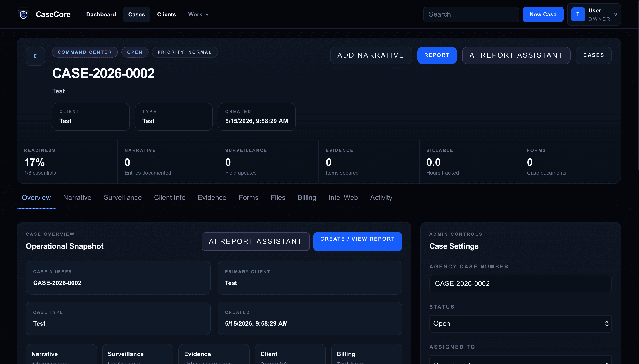Click the CaseCore brand name

53,14
